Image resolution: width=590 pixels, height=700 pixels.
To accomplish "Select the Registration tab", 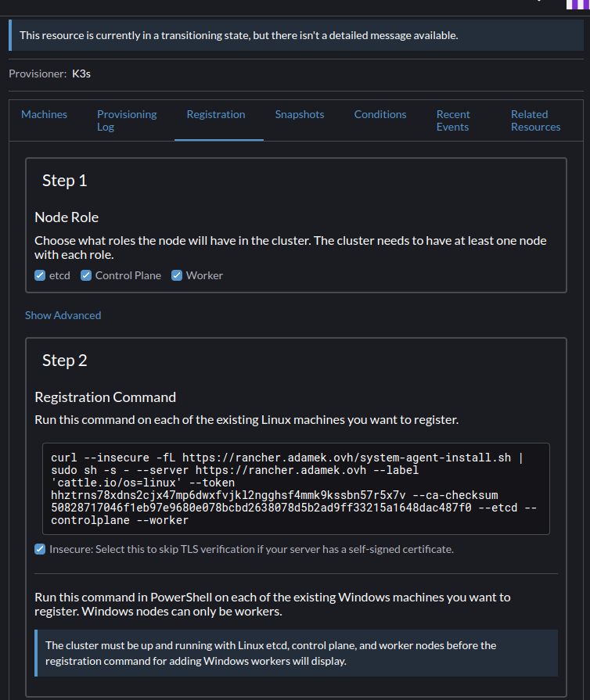I will tap(216, 113).
